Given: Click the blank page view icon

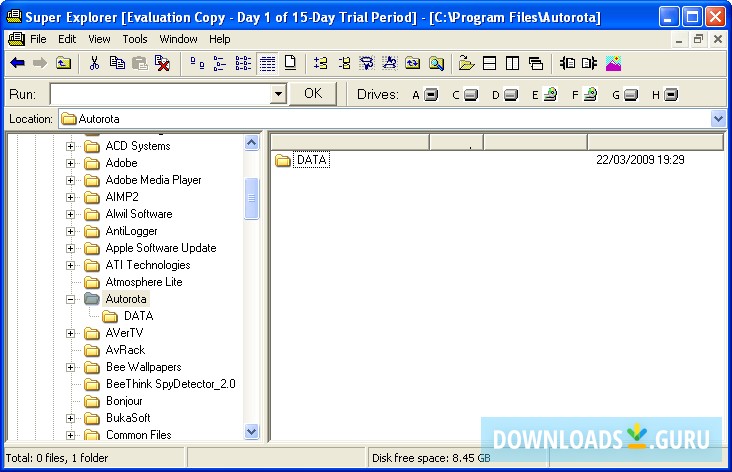Looking at the screenshot, I should 290,63.
